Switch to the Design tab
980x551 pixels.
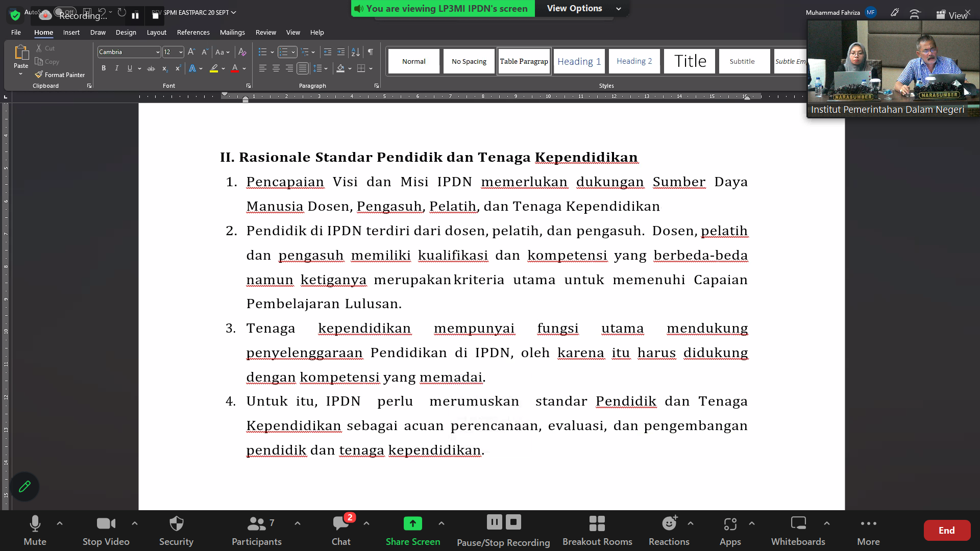point(126,32)
